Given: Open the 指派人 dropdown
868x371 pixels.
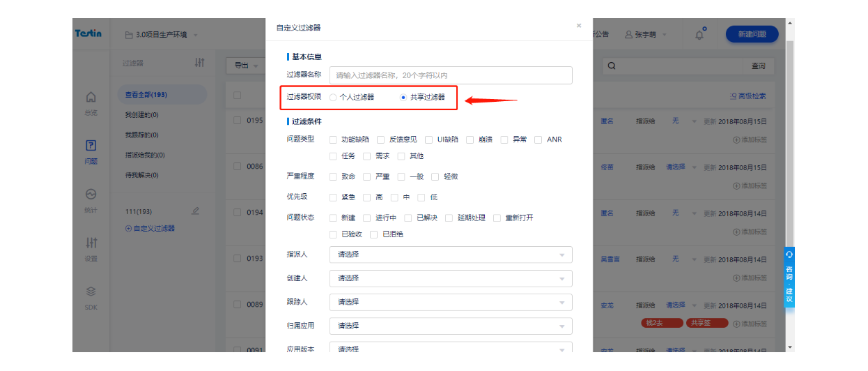Looking at the screenshot, I should (451, 255).
